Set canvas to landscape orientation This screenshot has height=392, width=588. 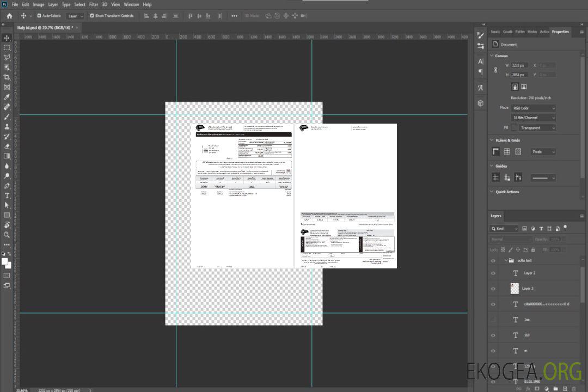tap(524, 87)
